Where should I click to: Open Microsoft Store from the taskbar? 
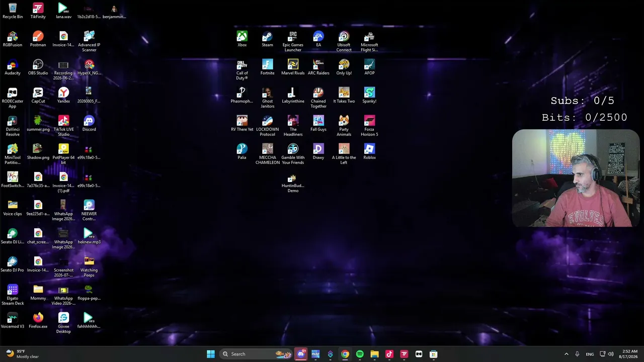[x=433, y=354]
